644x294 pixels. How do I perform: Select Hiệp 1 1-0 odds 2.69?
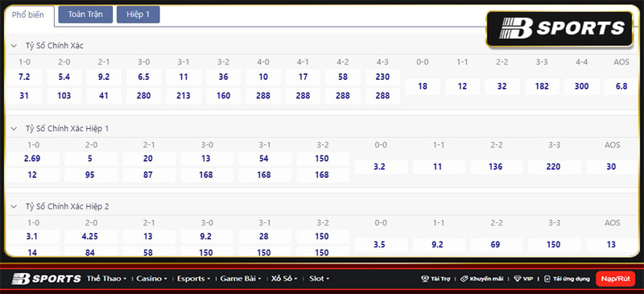click(x=32, y=159)
